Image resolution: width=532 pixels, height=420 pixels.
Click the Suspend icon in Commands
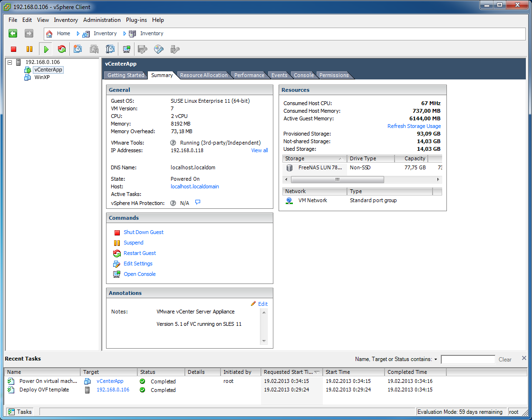(116, 243)
